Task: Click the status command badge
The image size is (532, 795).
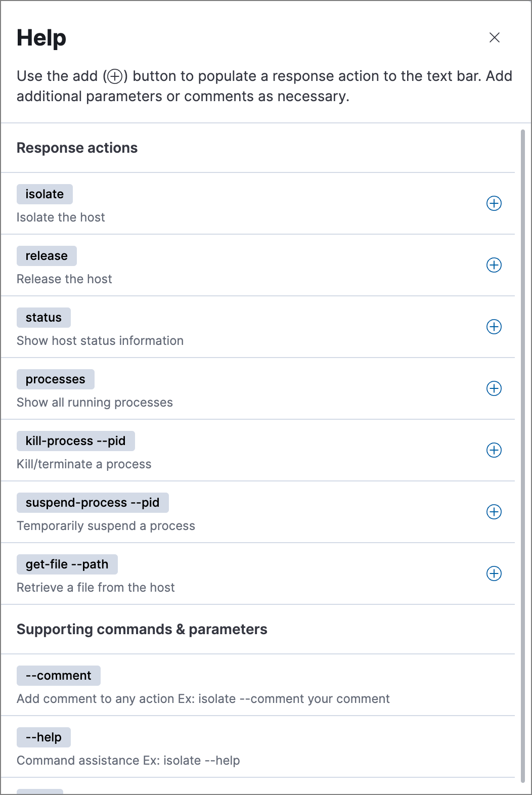Action: click(43, 318)
